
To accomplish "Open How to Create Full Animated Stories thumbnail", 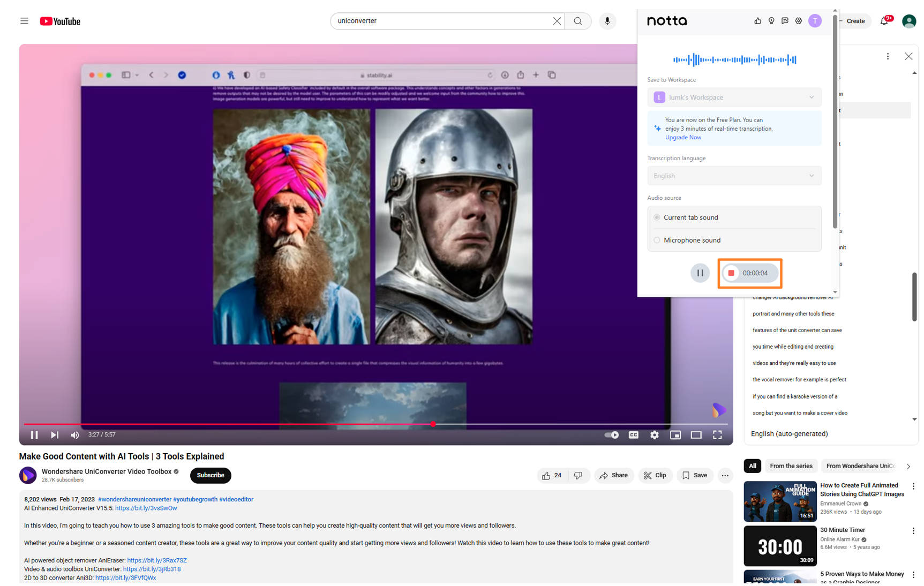I will [x=780, y=501].
